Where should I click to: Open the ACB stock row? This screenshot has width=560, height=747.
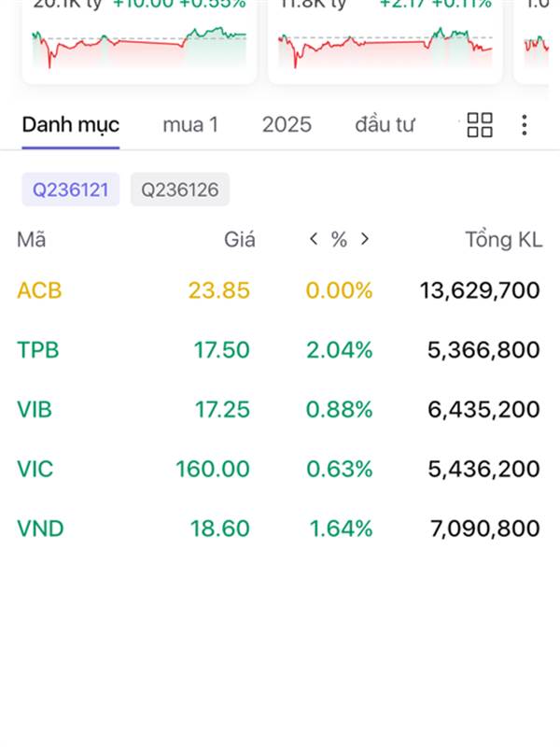tap(280, 290)
